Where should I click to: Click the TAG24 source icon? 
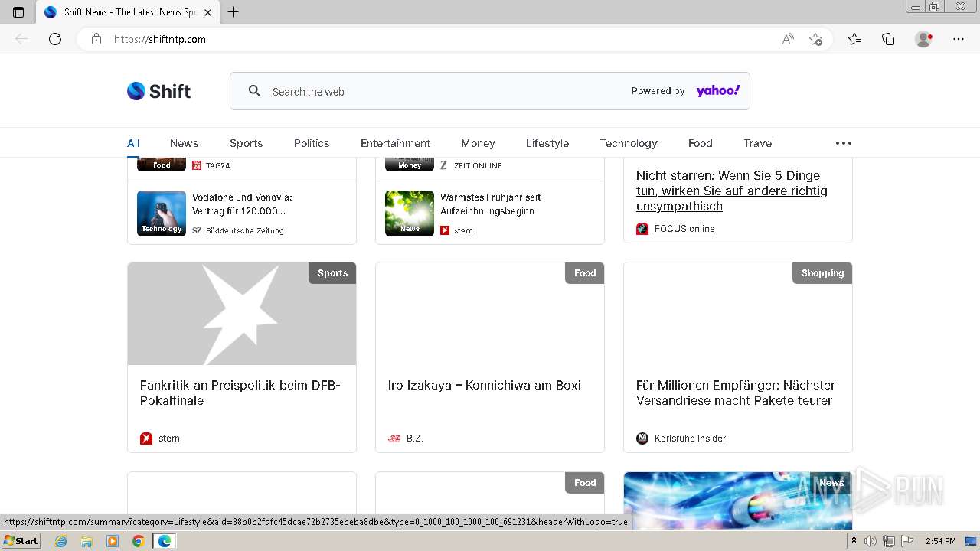tap(197, 165)
